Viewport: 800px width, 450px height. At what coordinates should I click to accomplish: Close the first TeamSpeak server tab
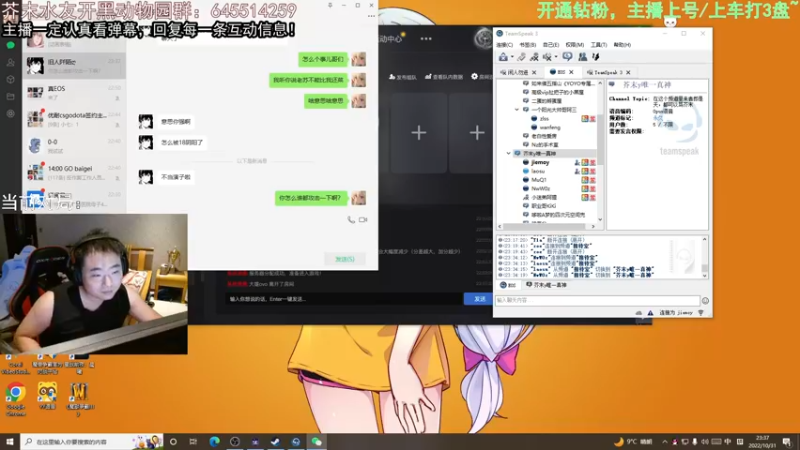(x=534, y=72)
